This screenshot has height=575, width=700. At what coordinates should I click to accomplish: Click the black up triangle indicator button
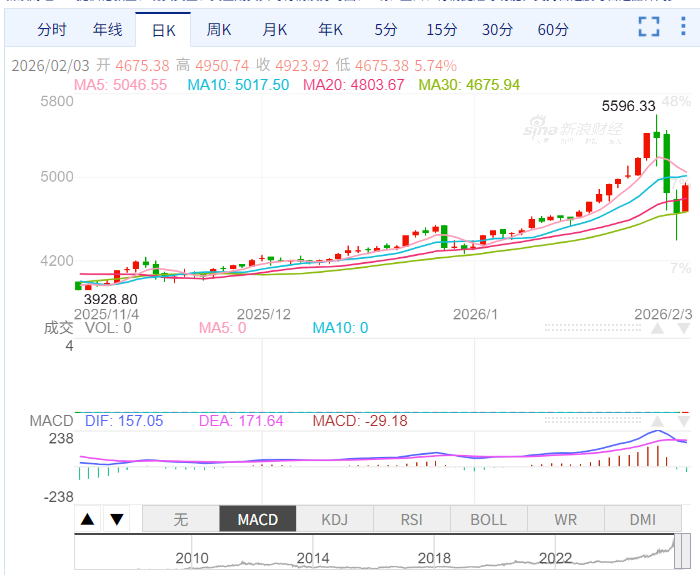[x=88, y=519]
